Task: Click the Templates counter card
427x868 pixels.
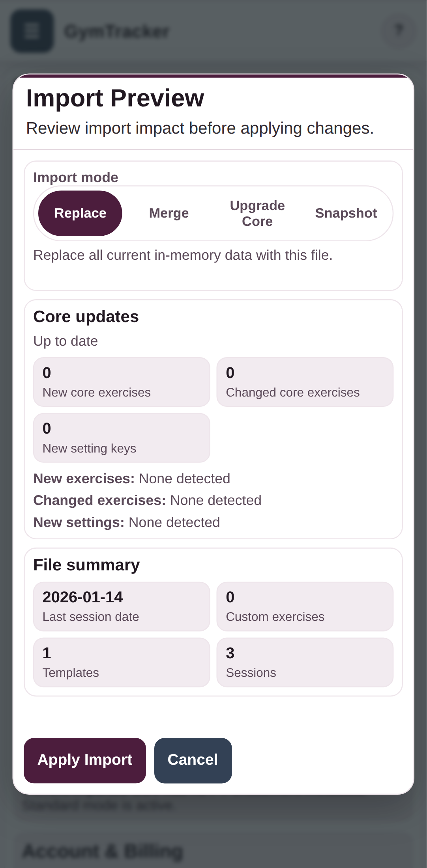Action: click(122, 662)
